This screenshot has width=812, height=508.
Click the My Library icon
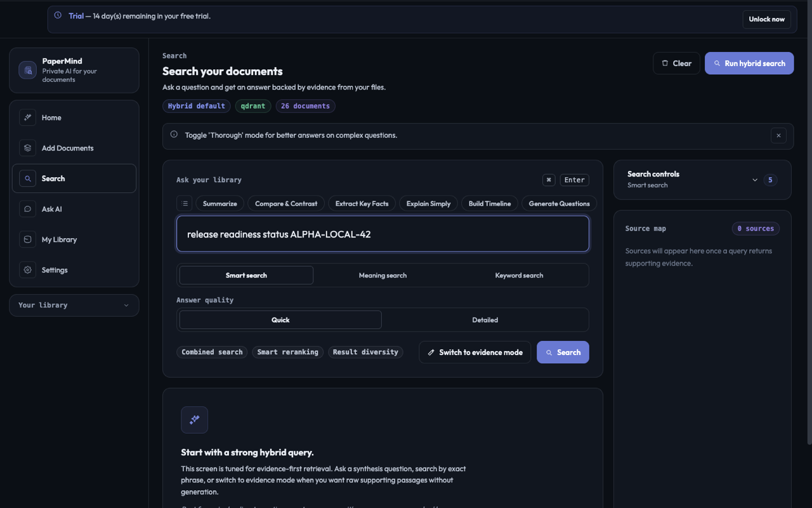point(27,239)
